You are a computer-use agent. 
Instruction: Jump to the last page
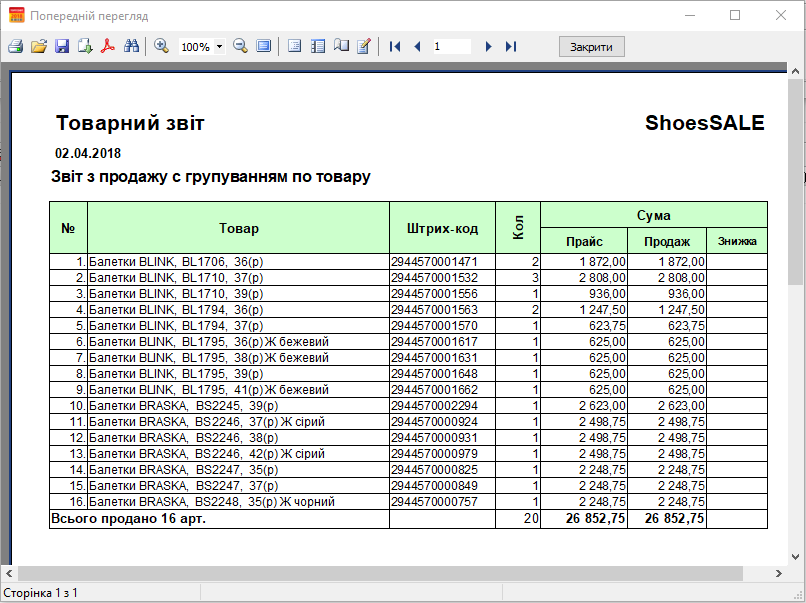(x=511, y=47)
